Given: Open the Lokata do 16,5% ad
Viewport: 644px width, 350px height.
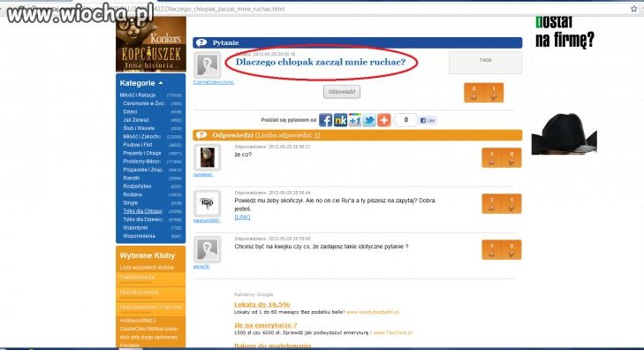Looking at the screenshot, I should [262, 304].
